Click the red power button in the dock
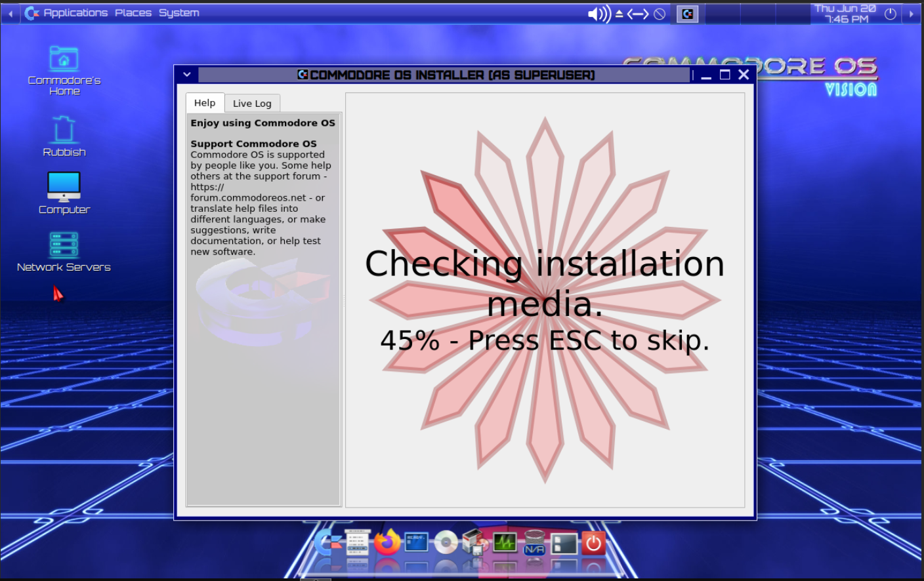Screen dimensions: 924x581 tap(593, 543)
